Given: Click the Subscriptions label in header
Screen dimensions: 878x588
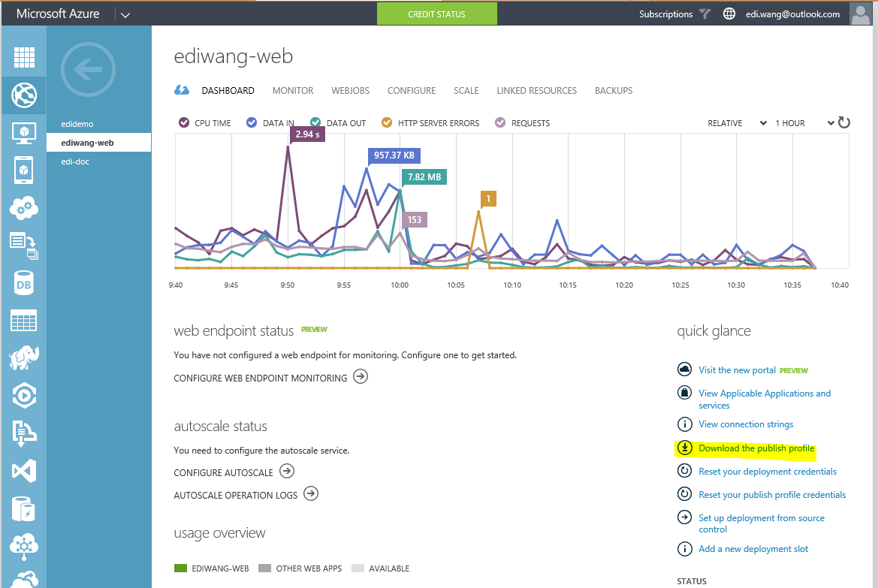Looking at the screenshot, I should 665,14.
